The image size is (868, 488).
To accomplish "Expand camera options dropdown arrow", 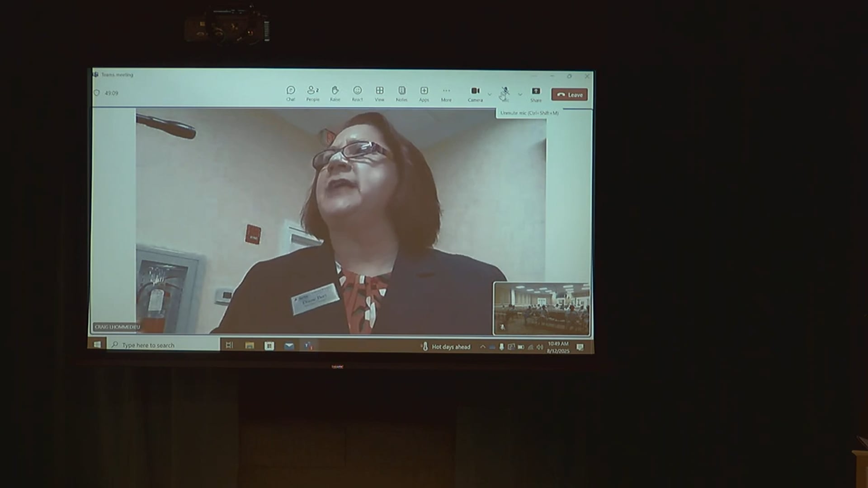I will (x=490, y=94).
